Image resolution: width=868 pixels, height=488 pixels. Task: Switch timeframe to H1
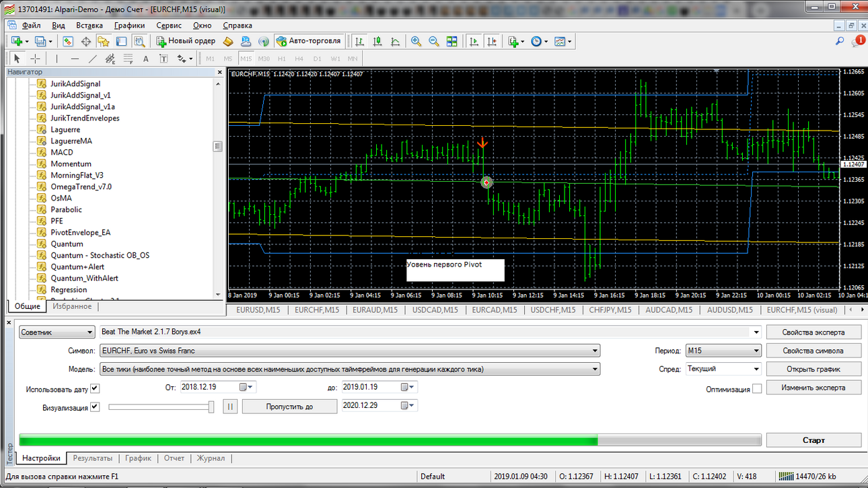click(x=281, y=59)
